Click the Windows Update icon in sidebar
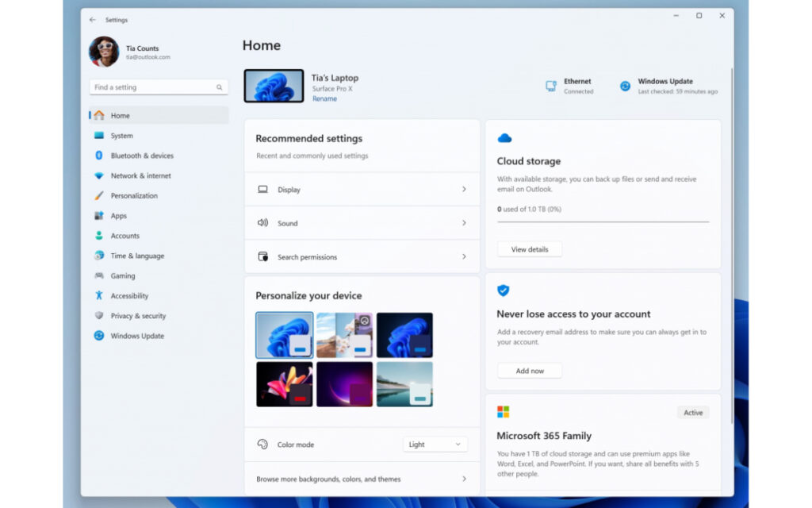The height and width of the screenshot is (508, 812). (99, 336)
